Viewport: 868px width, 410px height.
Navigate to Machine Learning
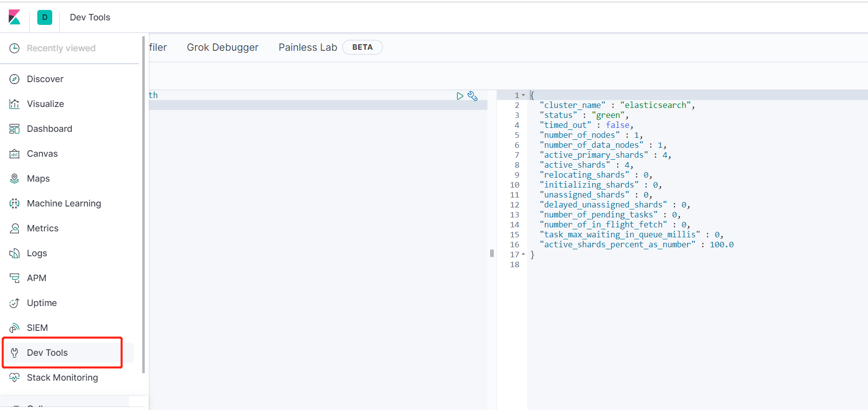[64, 204]
